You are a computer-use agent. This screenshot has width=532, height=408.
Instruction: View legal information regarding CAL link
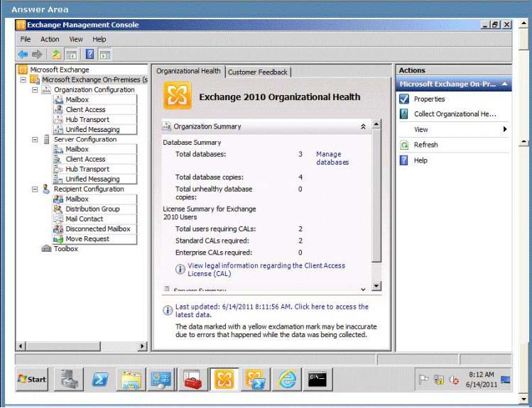point(266,270)
